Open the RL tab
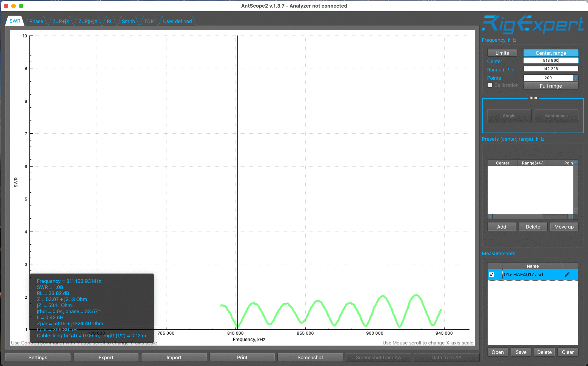 click(x=110, y=21)
